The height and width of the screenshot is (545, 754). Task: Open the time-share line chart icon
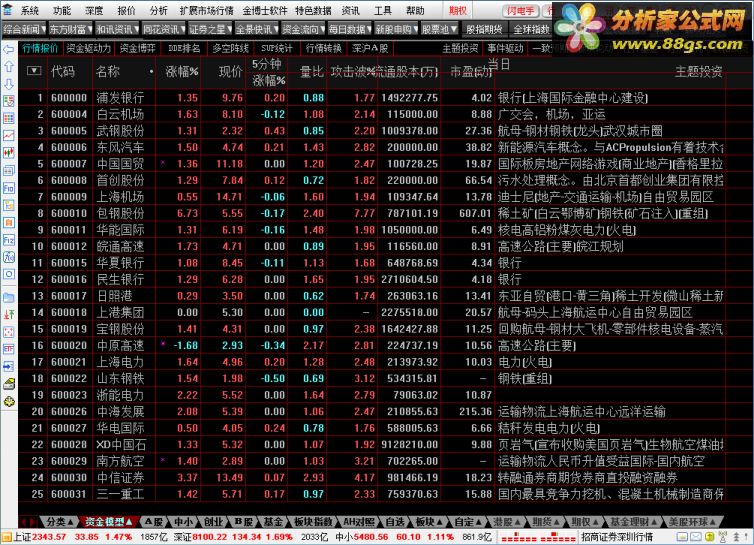point(9,136)
